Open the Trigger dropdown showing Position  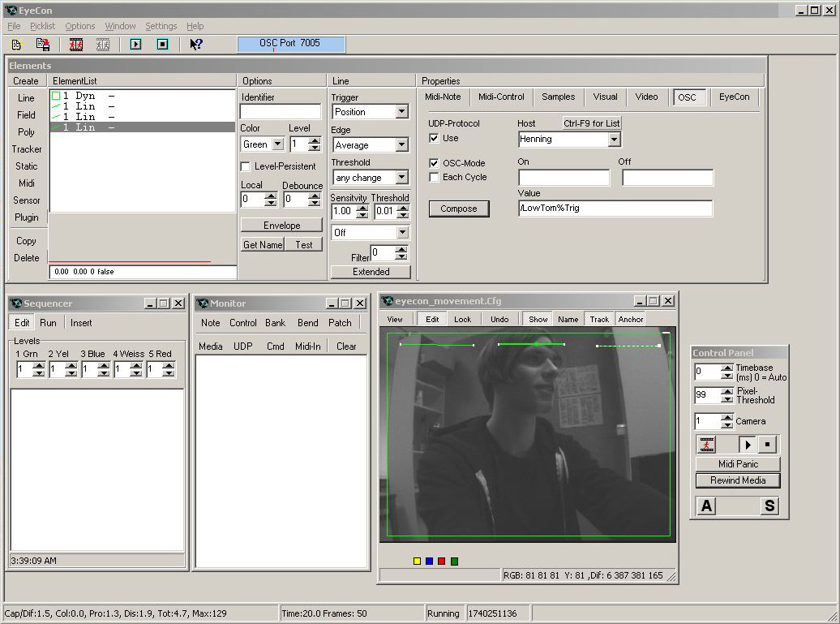[x=401, y=112]
